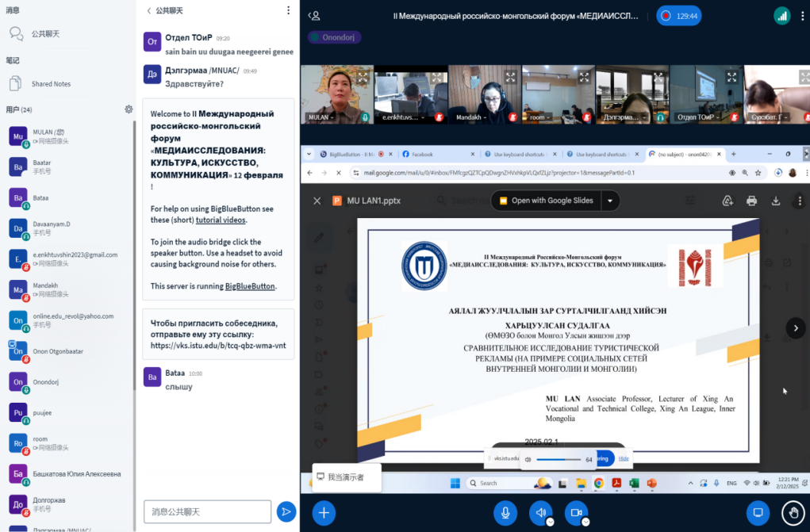Adjust the volume slider at 64
The height and width of the screenshot is (532, 810).
pyautogui.click(x=559, y=459)
